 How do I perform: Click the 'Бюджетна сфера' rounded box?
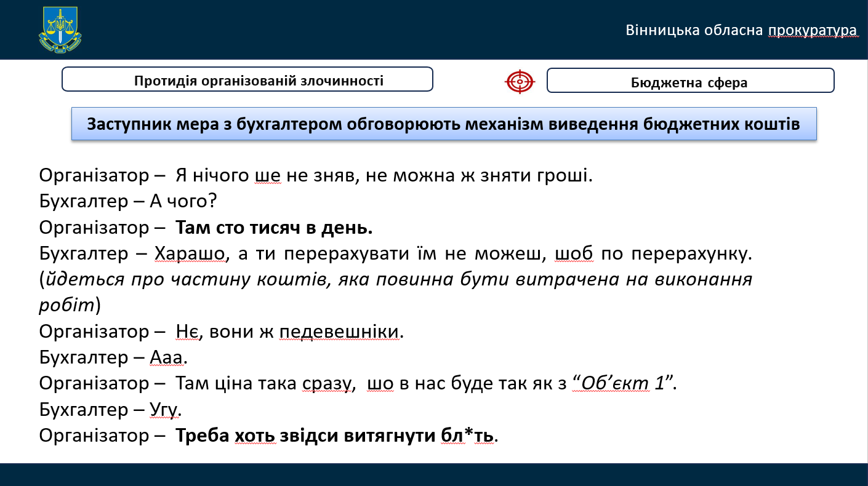[x=689, y=81]
